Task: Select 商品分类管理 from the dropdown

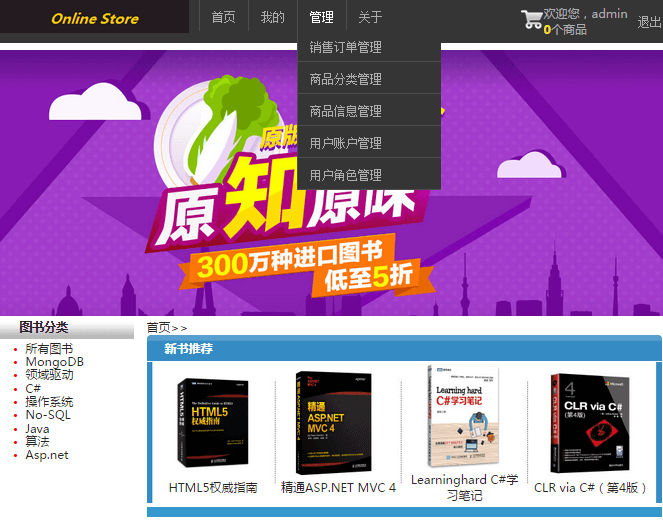Action: point(369,79)
